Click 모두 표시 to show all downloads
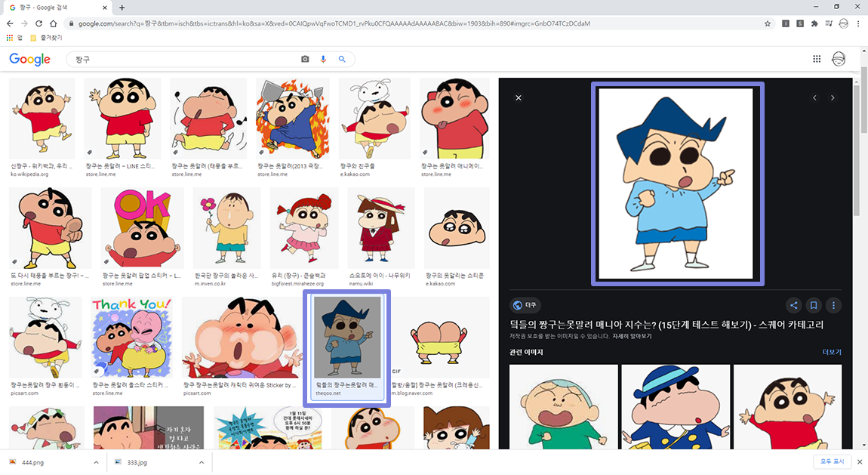Image resolution: width=868 pixels, height=475 pixels. pos(832,461)
